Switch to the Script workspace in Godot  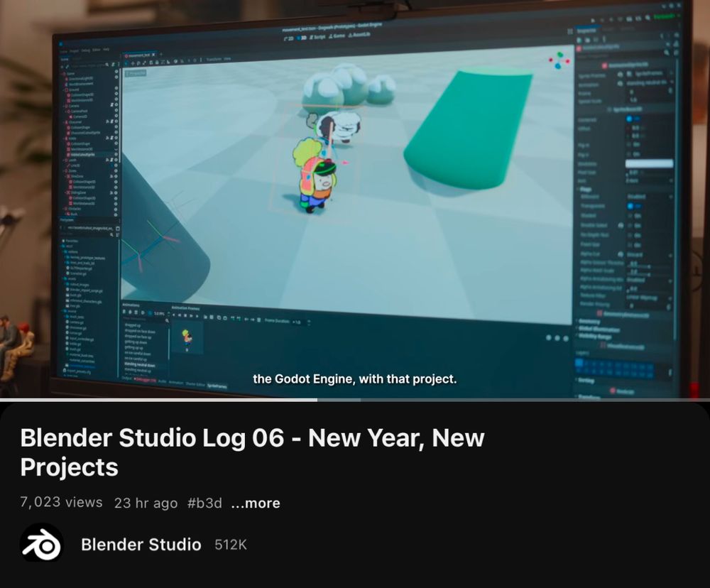(317, 37)
